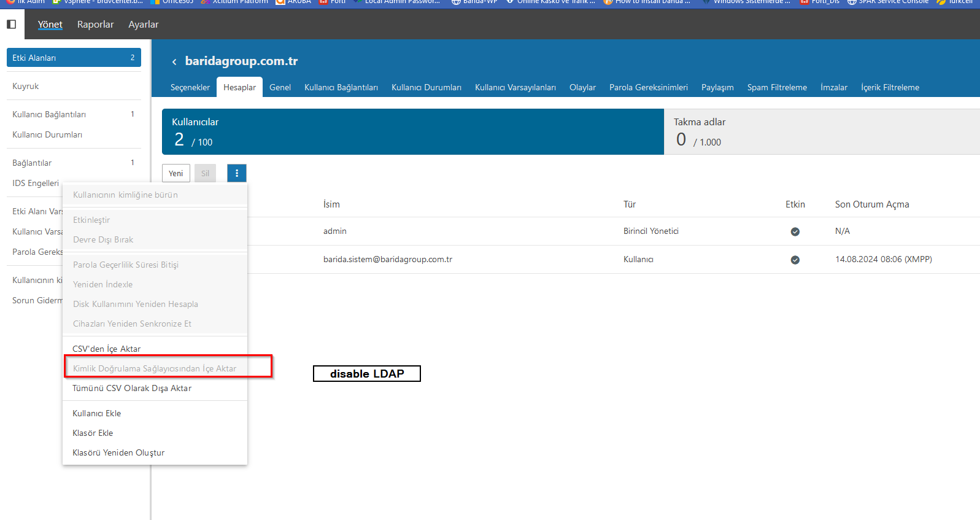Click barida.sistem's enabled checkmark icon
This screenshot has height=520, width=980.
[x=795, y=260]
